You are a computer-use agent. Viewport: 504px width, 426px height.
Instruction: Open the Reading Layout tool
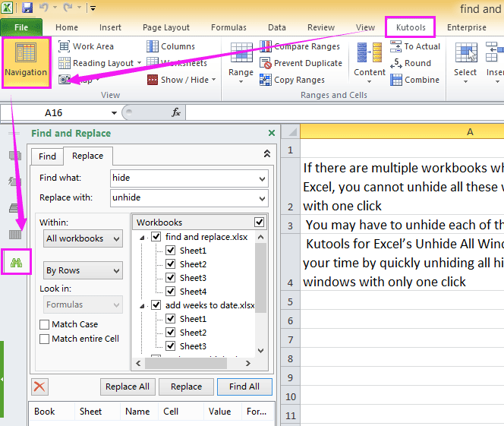click(99, 63)
